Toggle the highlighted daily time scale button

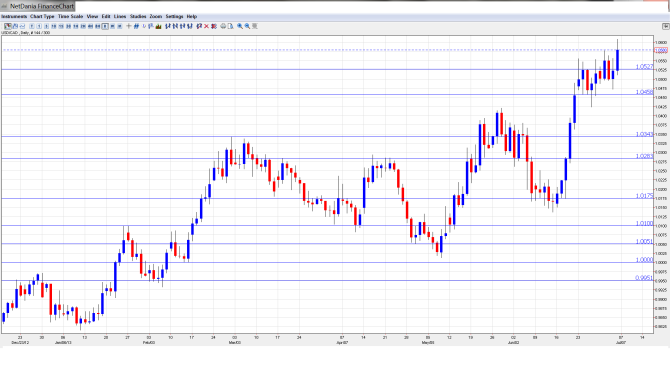tap(105, 26)
